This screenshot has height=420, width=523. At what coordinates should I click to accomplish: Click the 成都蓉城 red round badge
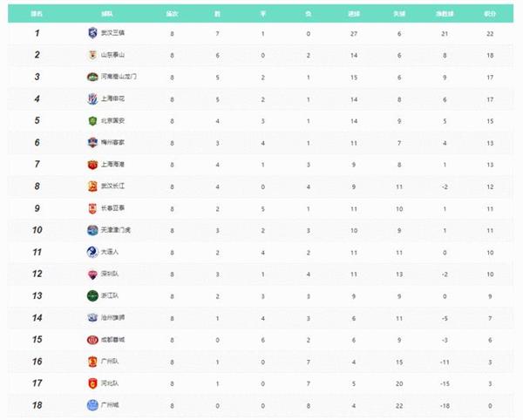(92, 340)
